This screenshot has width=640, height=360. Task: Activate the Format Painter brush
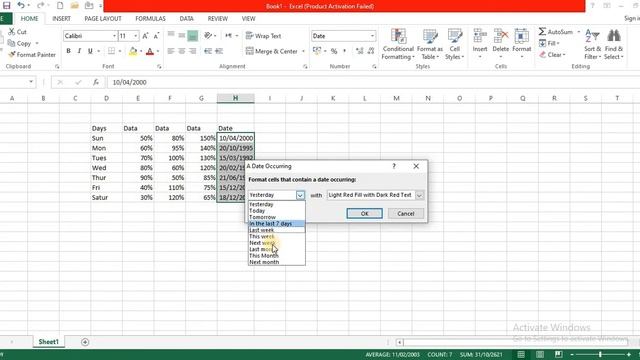pyautogui.click(x=32, y=55)
